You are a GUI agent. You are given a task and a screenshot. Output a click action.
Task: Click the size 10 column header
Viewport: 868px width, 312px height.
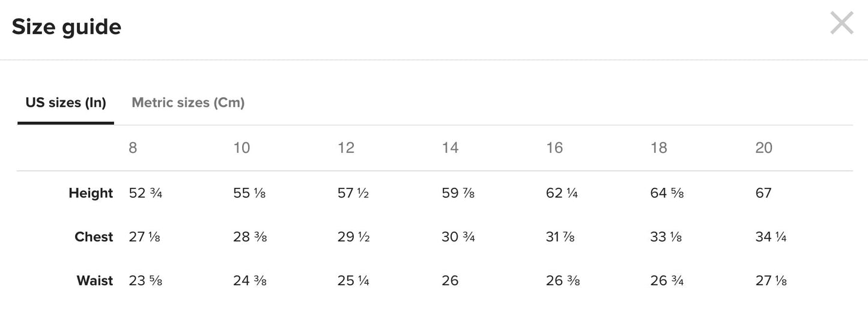(x=241, y=148)
